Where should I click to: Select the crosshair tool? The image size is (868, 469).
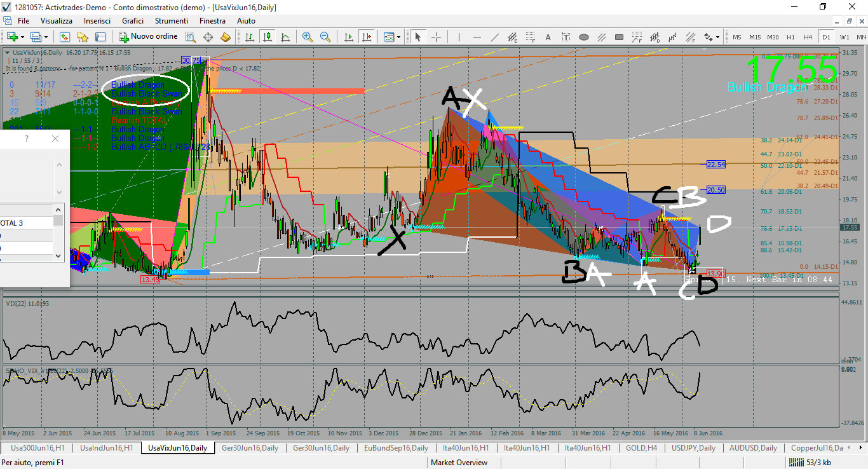point(436,37)
